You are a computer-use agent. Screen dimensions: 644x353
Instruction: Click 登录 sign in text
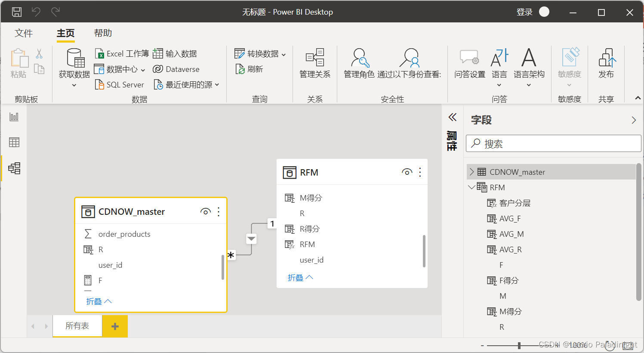(524, 12)
